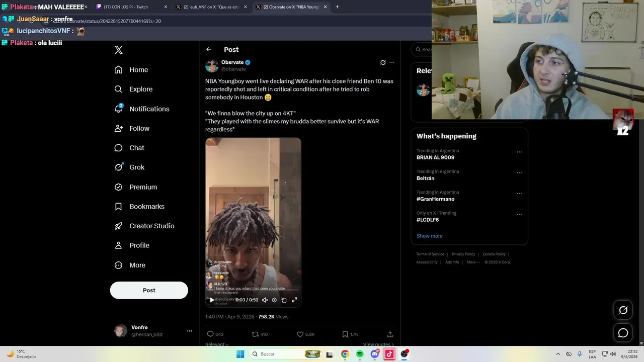Open floating Grok button at bottom right
The image size is (644, 362).
point(623,310)
